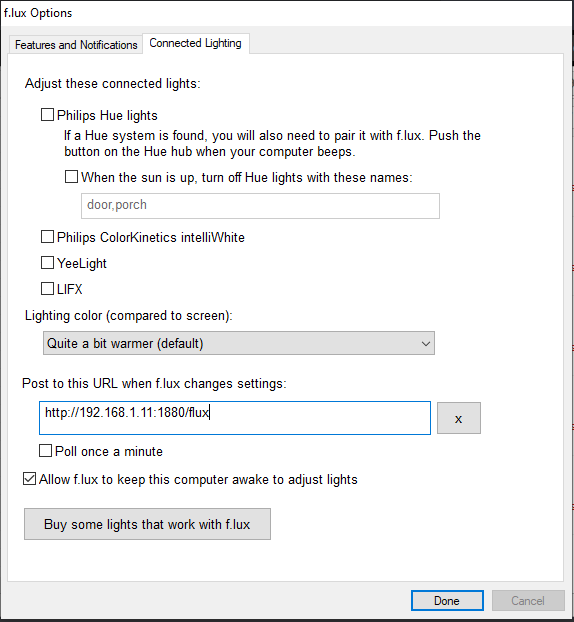Open the Quite a bit warmer dropdown
The height and width of the screenshot is (622, 574).
tap(239, 343)
